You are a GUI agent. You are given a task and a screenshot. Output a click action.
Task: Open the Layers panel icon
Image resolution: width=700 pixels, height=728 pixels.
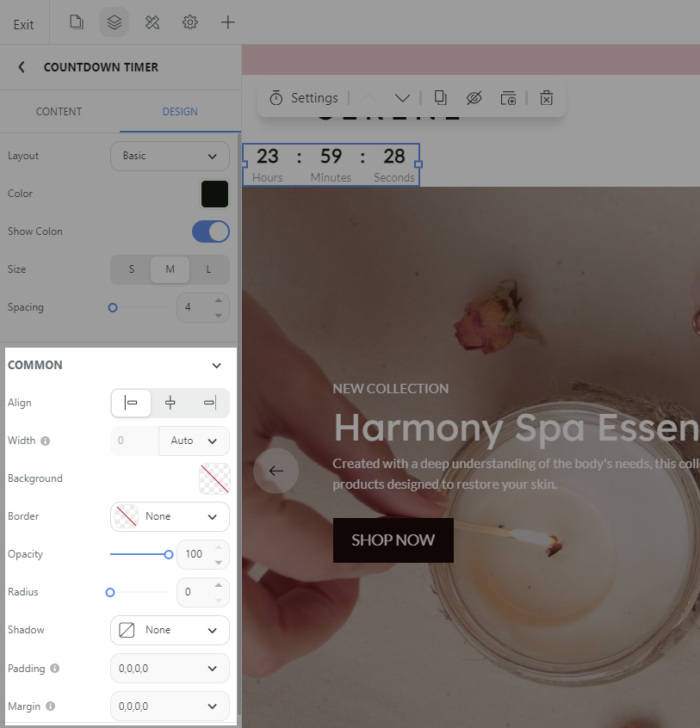[x=115, y=22]
